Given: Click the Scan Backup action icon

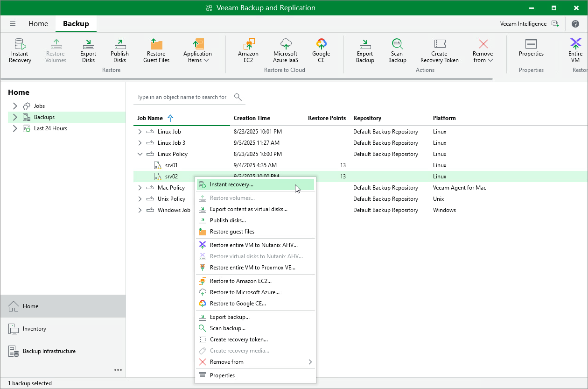Looking at the screenshot, I should [397, 49].
